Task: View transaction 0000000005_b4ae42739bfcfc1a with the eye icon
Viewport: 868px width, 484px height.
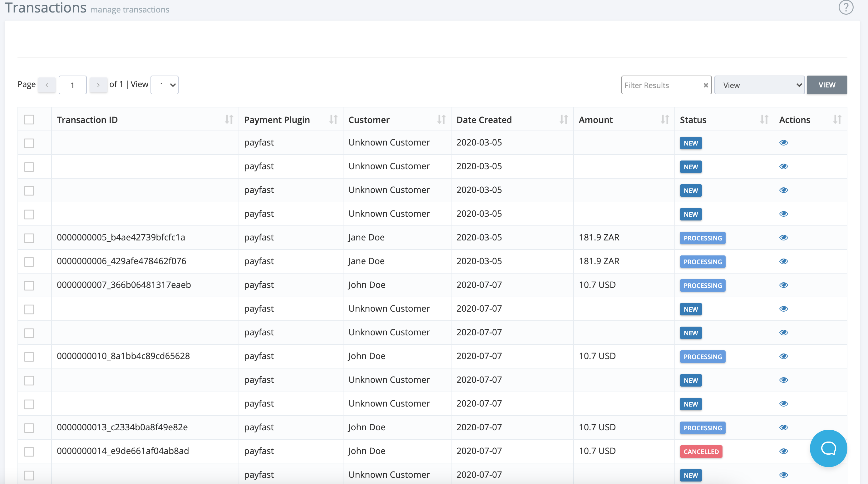Action: (784, 238)
